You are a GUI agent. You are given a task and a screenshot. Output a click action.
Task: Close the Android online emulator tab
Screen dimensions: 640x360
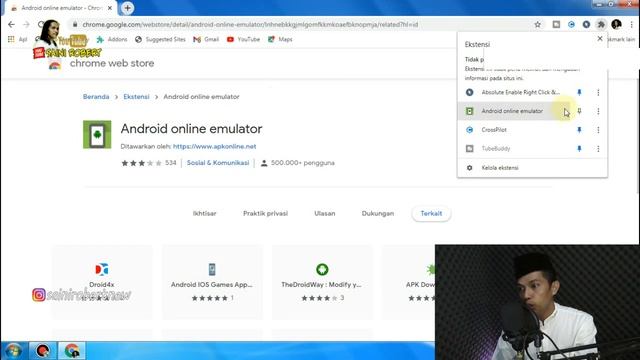(x=110, y=8)
